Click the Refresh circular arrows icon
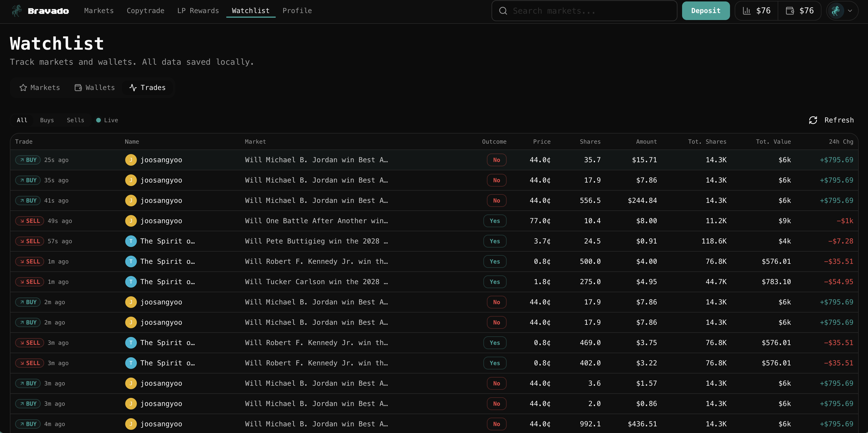The width and height of the screenshot is (868, 433). point(813,120)
